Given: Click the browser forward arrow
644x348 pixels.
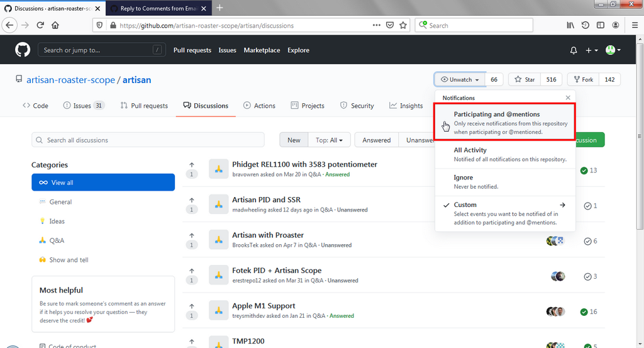Looking at the screenshot, I should pos(25,25).
